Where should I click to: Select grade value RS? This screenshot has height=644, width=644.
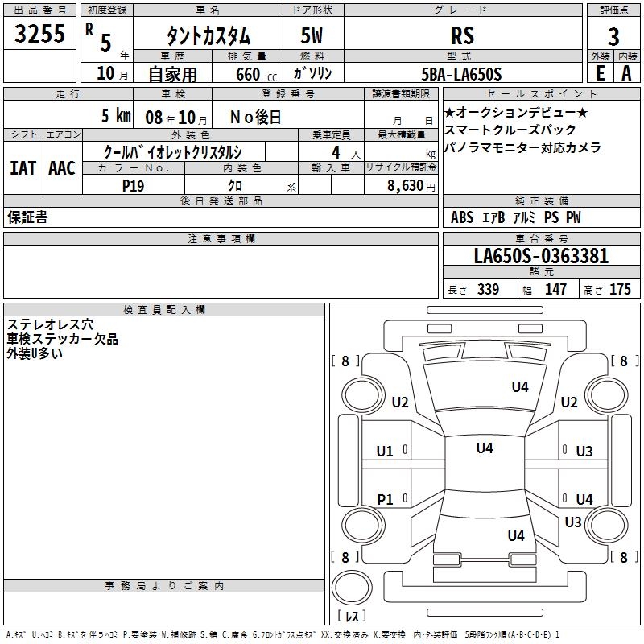point(462,35)
